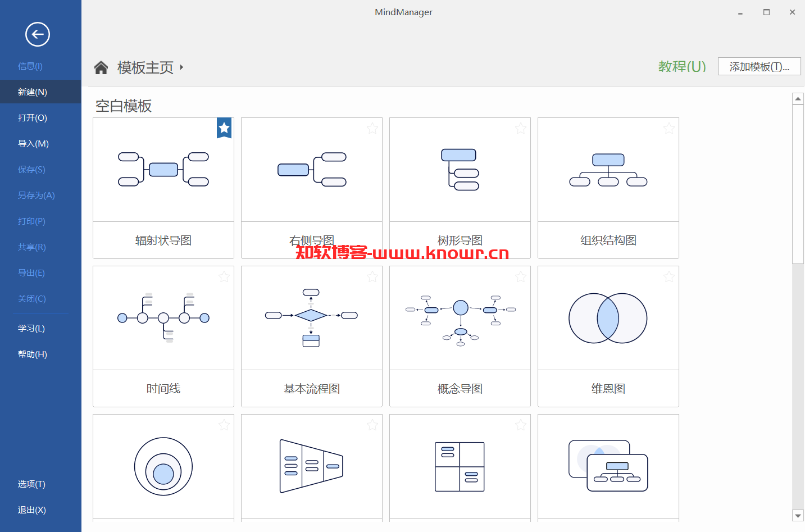Screen dimensions: 805x532
Task: Minimize the MindManager window
Action: [x=740, y=12]
